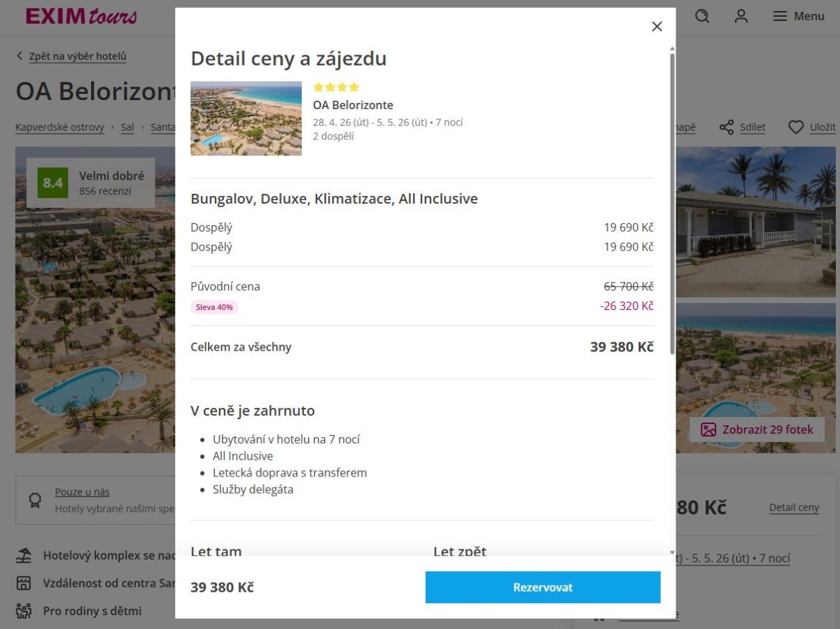Click the share icon next to Sdílet
The height and width of the screenshot is (629, 840).
click(727, 127)
